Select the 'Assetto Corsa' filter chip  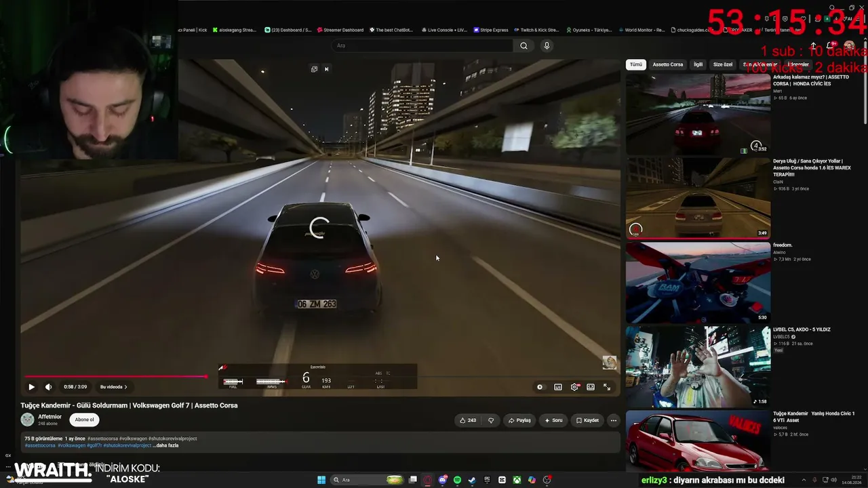668,64
